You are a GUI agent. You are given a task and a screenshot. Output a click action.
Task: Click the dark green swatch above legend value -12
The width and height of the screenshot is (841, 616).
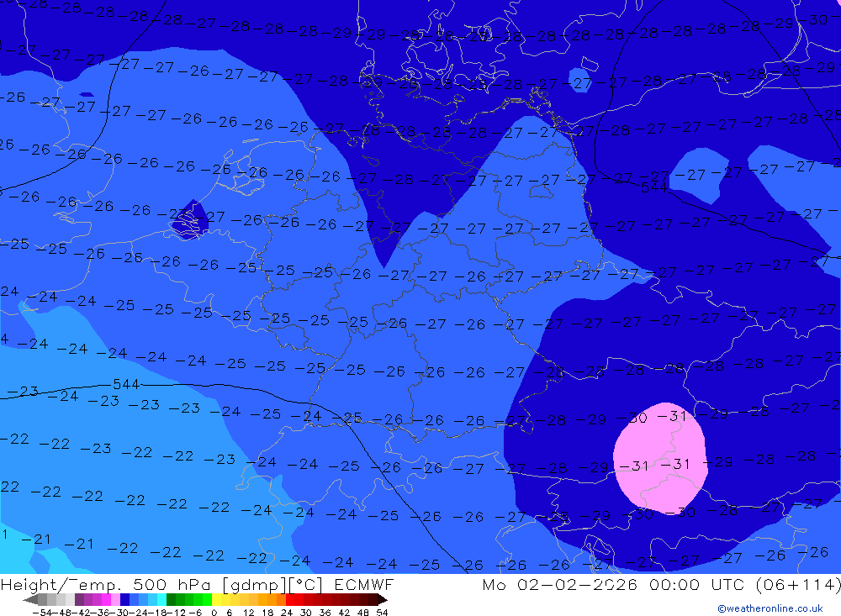tap(171, 599)
